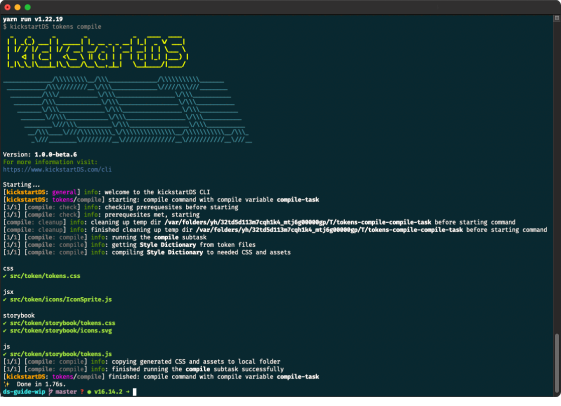The height and width of the screenshot is (406, 561).
Task: Click the 'ds-guide-wip' prompt directory
Action: tap(24, 392)
